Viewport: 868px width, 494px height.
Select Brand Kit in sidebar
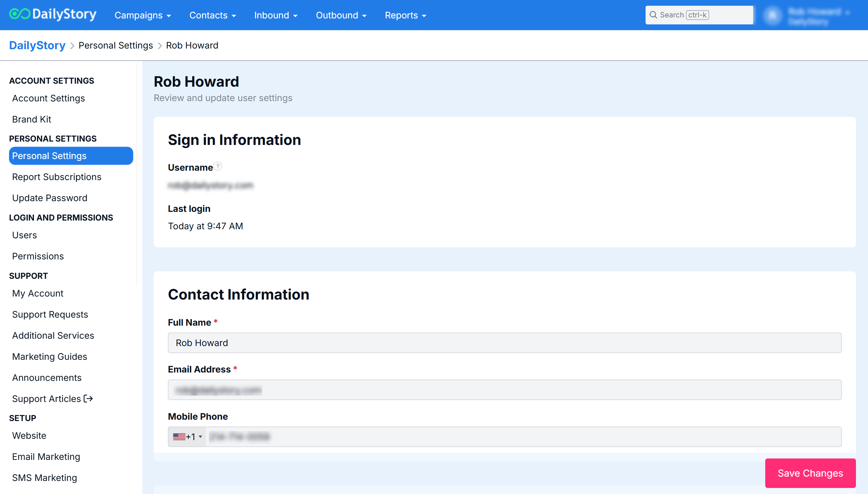pyautogui.click(x=31, y=119)
